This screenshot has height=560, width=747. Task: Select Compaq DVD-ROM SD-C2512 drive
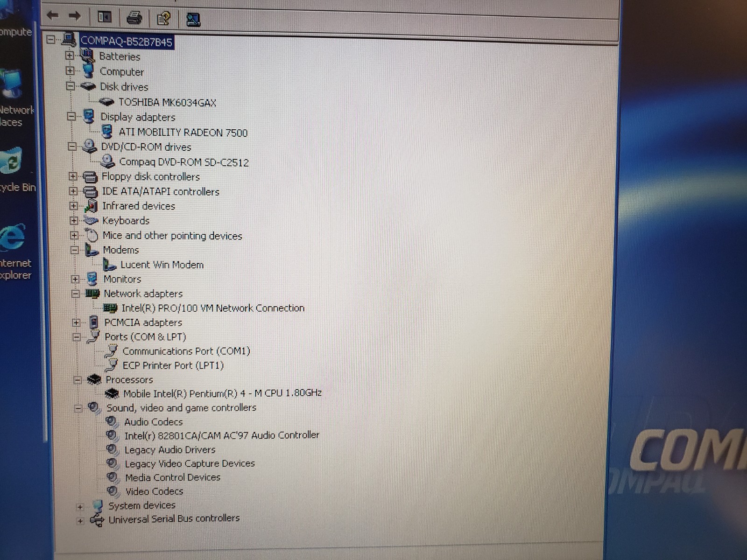(x=184, y=162)
